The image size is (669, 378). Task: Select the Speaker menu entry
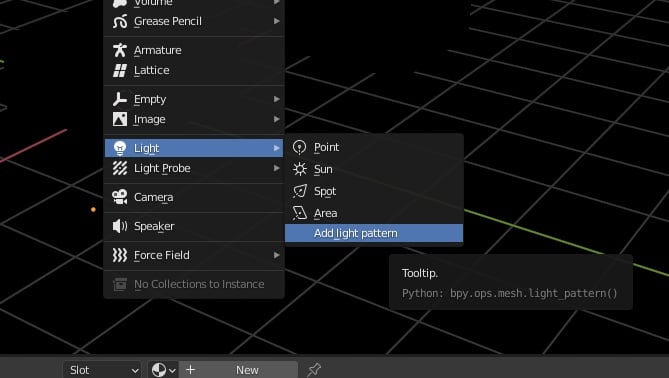coord(194,226)
